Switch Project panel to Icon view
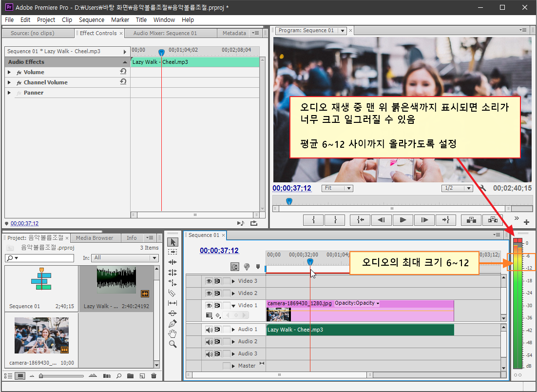 [x=20, y=376]
